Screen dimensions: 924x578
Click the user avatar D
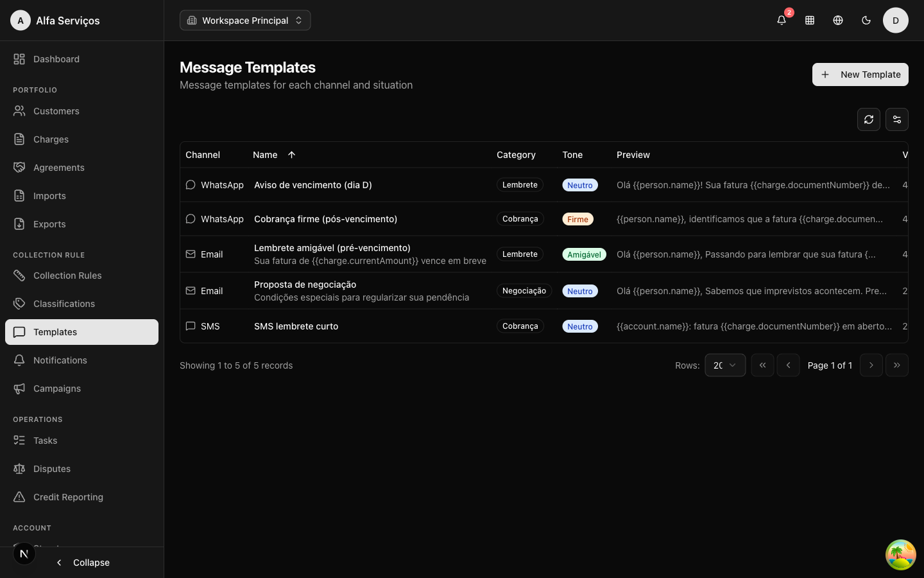tap(896, 20)
